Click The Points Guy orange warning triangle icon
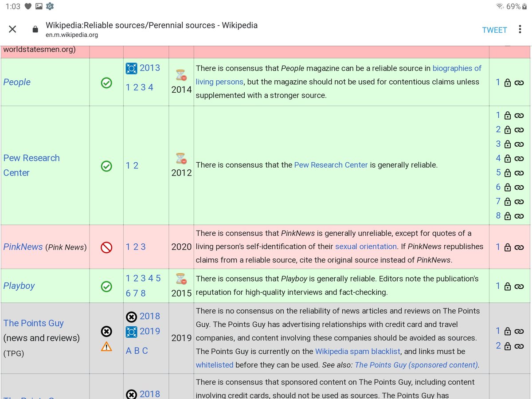The width and height of the screenshot is (532, 399). [106, 347]
